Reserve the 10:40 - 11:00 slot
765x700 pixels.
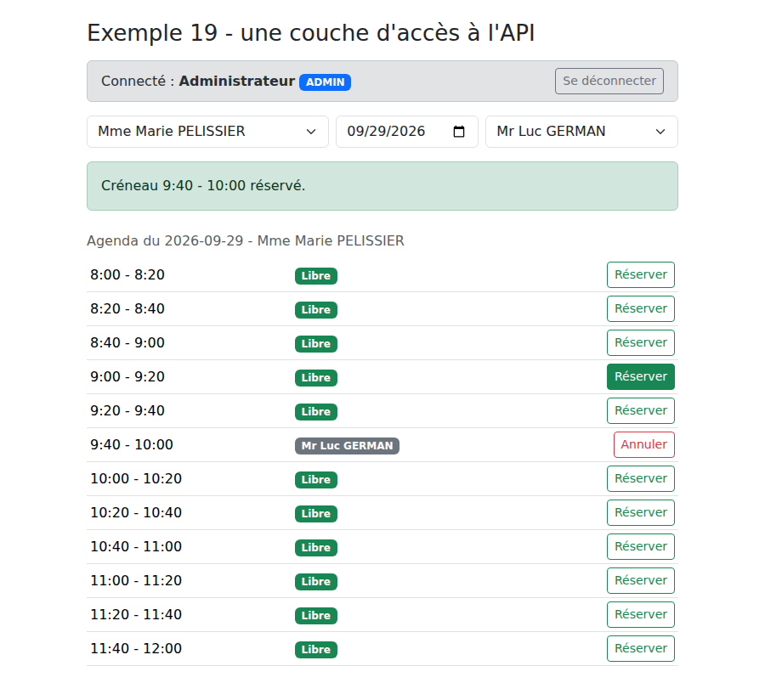click(641, 546)
